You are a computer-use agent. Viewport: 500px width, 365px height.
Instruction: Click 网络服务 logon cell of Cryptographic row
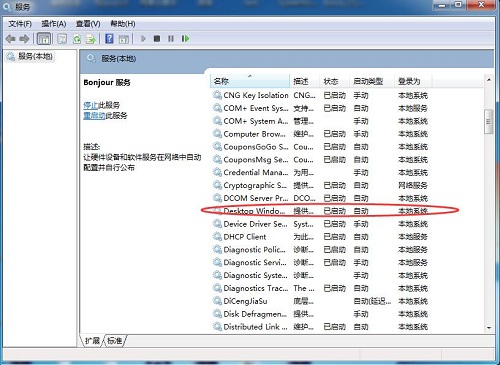pos(413,185)
